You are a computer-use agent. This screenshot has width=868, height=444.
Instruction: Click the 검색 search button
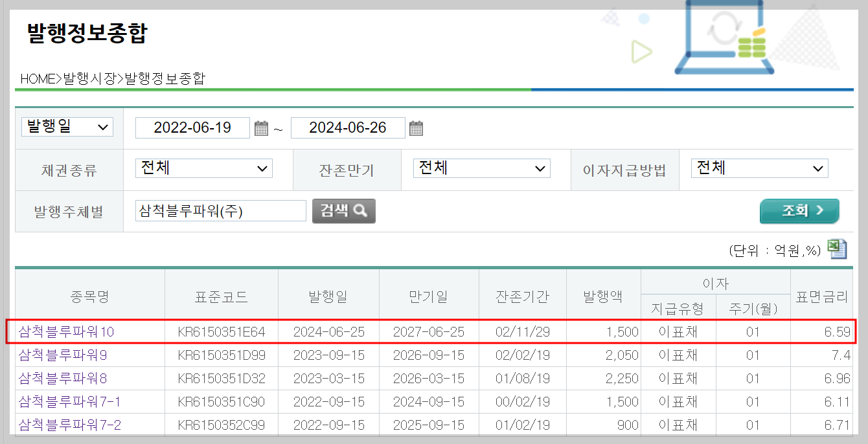tap(344, 211)
